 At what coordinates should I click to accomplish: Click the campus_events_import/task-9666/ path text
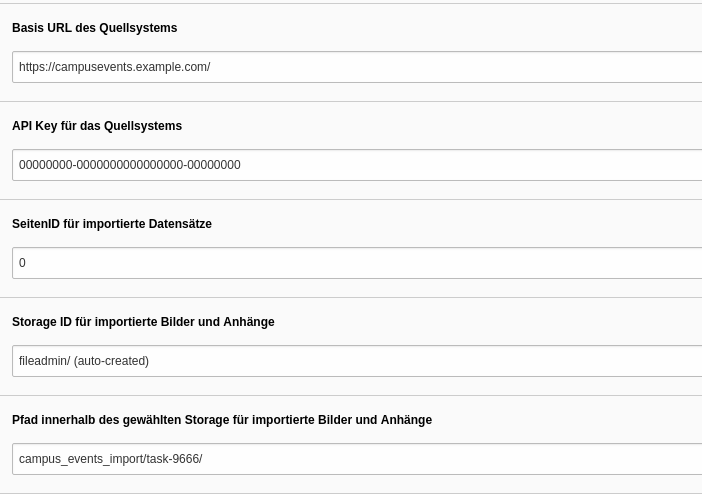(110, 459)
